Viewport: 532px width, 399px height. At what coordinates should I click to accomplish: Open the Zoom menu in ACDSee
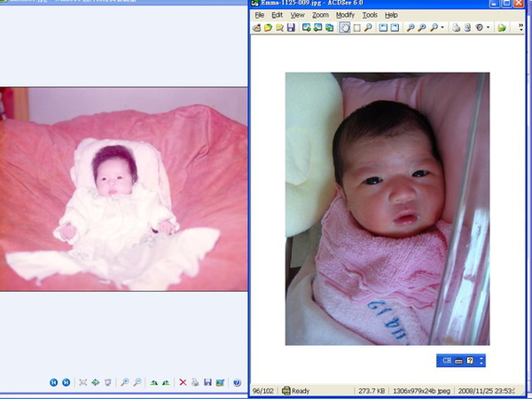click(320, 15)
